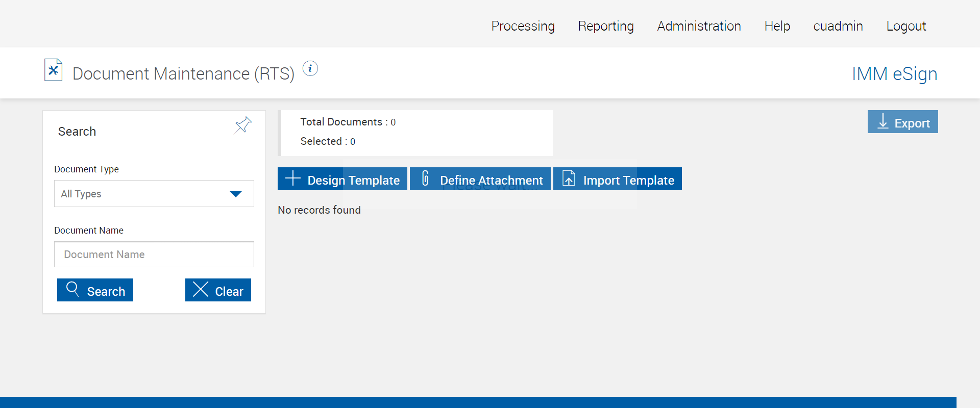Toggle the pin icon on Search panel

click(243, 124)
